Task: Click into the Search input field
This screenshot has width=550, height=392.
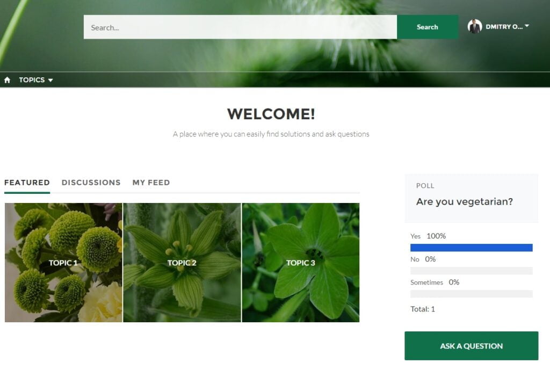Action: click(240, 27)
